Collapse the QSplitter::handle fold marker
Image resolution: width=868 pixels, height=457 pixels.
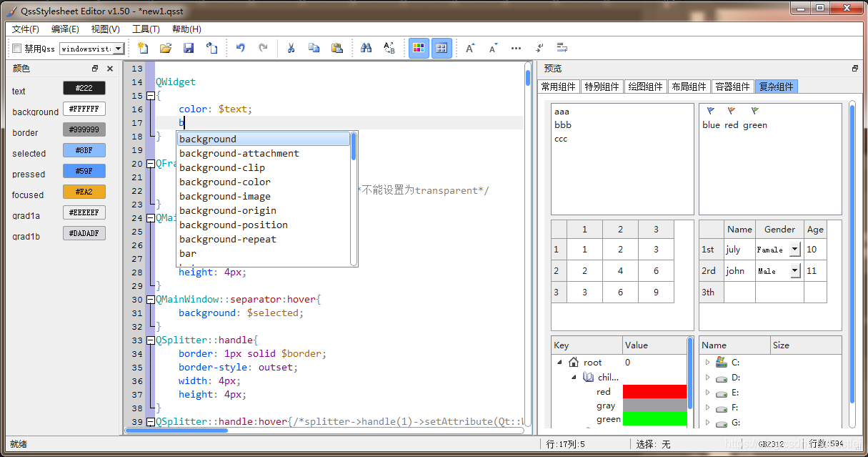(151, 340)
